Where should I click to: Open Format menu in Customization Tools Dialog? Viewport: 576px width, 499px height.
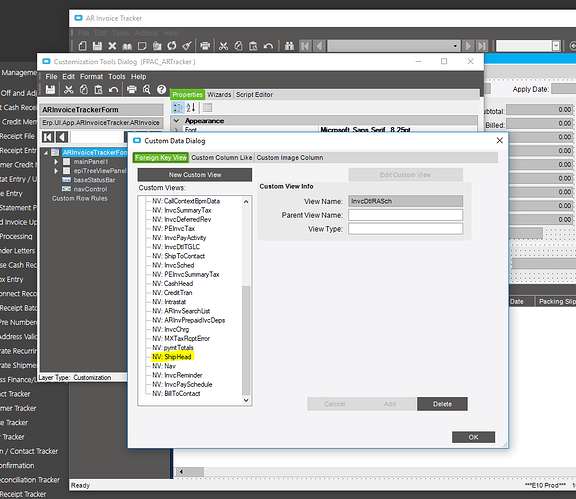click(x=91, y=76)
